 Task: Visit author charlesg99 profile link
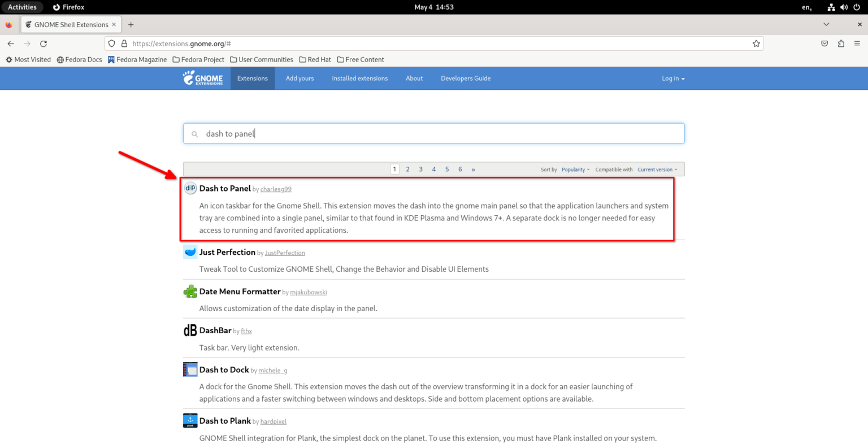(x=276, y=189)
